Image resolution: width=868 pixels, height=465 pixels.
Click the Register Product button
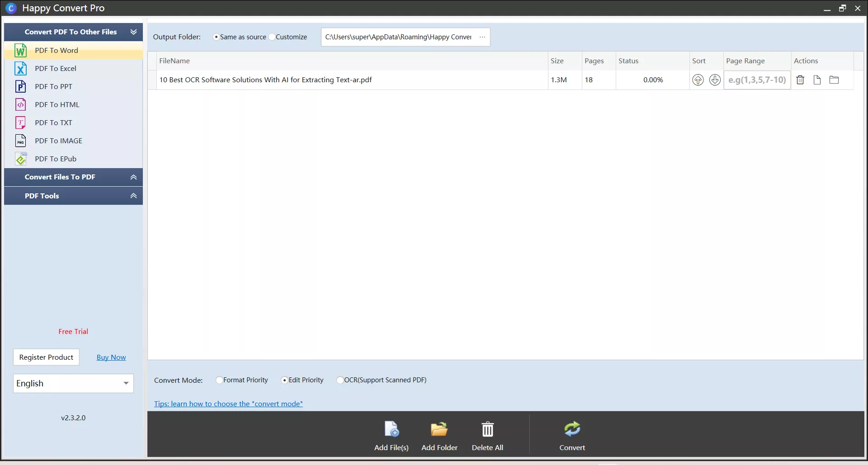tap(46, 357)
